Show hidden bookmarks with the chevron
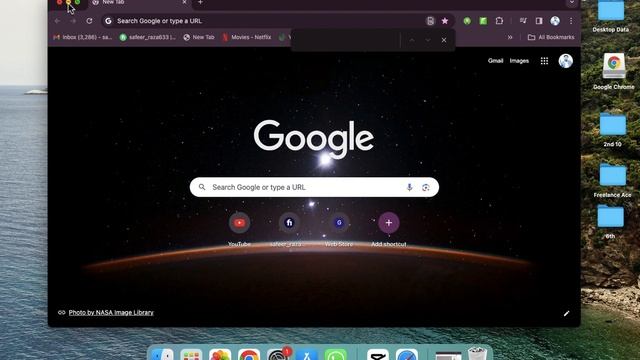640x360 pixels. 510,37
